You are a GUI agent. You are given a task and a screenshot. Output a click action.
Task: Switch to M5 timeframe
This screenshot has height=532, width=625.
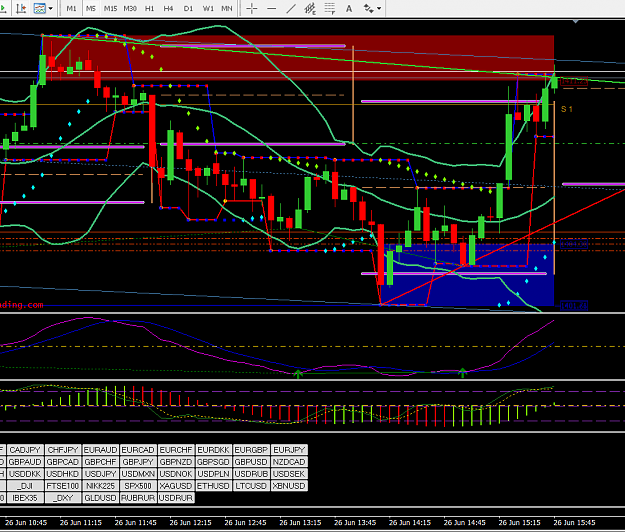point(91,8)
